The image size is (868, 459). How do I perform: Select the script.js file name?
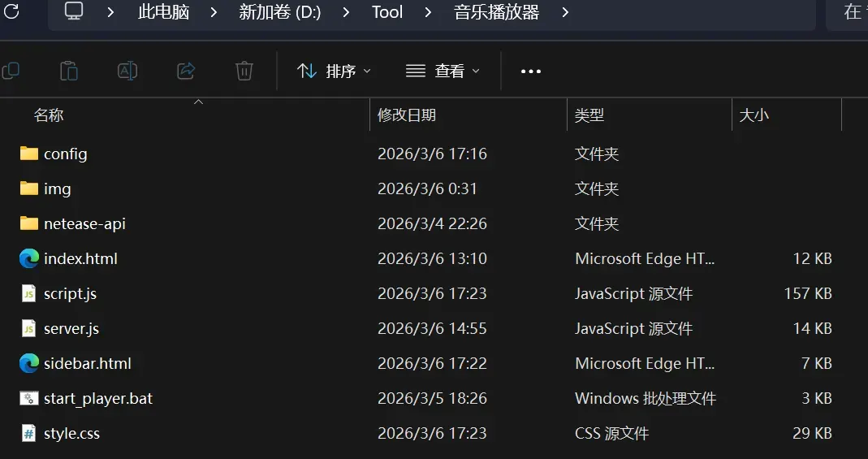coord(71,293)
